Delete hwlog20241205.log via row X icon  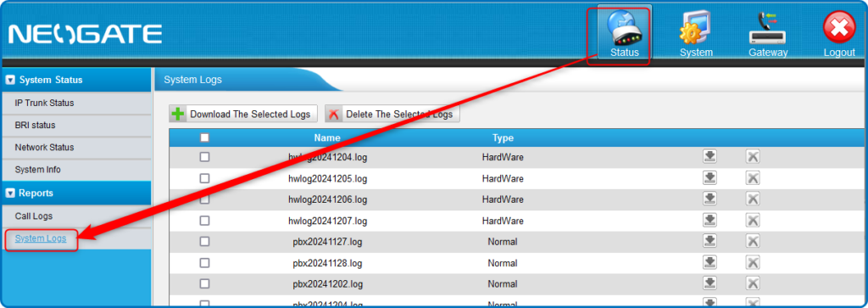(x=753, y=178)
